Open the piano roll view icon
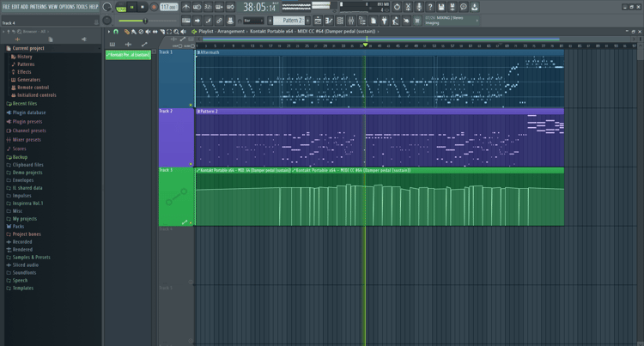The image size is (644, 346). (329, 21)
